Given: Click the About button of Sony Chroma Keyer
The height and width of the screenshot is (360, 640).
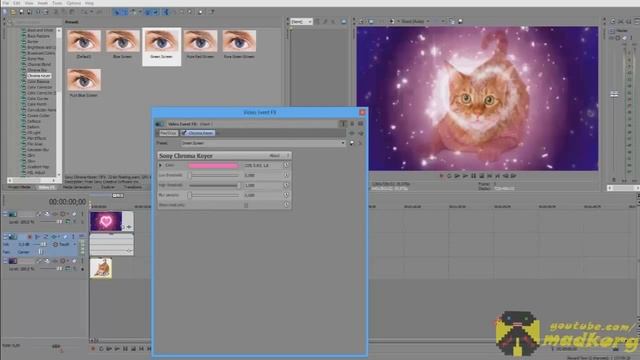Looking at the screenshot, I should tap(275, 156).
